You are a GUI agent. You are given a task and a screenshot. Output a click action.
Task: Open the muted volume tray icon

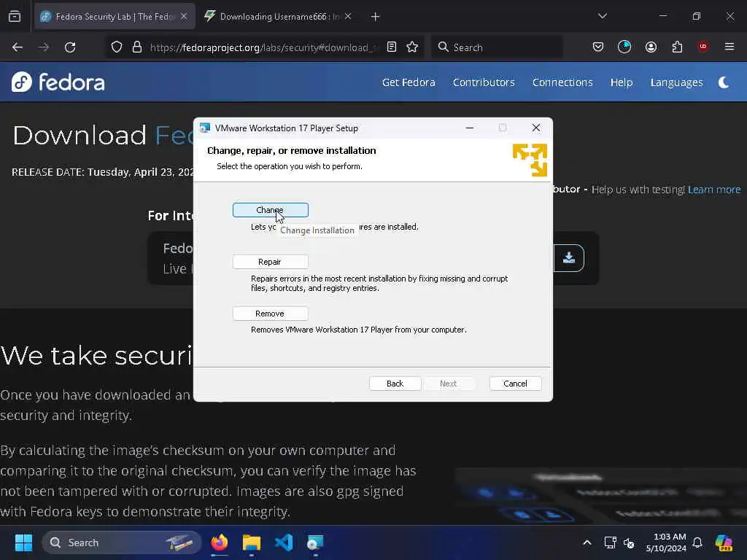(629, 542)
